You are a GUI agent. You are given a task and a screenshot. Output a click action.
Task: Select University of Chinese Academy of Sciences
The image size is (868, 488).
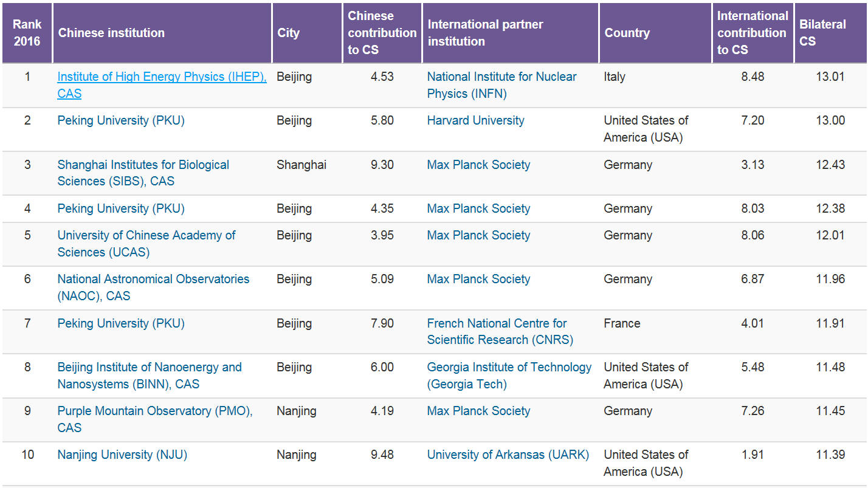pos(146,235)
